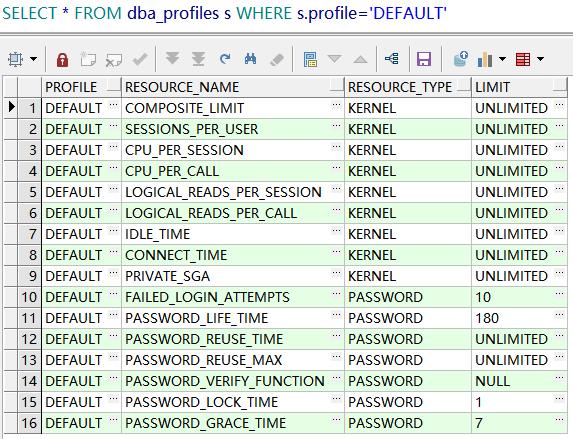Viewport: 573px width, 439px height.
Task: Click the limit value 7 cell
Action: click(x=519, y=423)
